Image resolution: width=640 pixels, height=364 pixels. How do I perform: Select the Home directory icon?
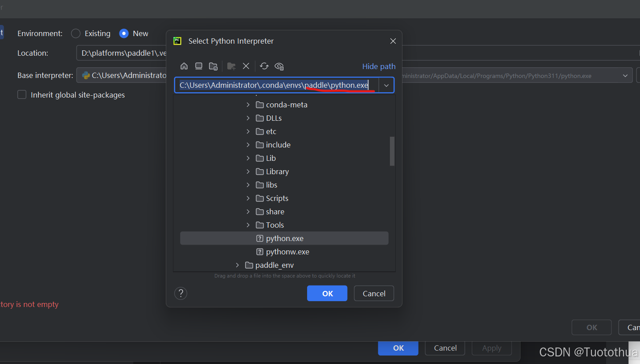click(x=184, y=66)
